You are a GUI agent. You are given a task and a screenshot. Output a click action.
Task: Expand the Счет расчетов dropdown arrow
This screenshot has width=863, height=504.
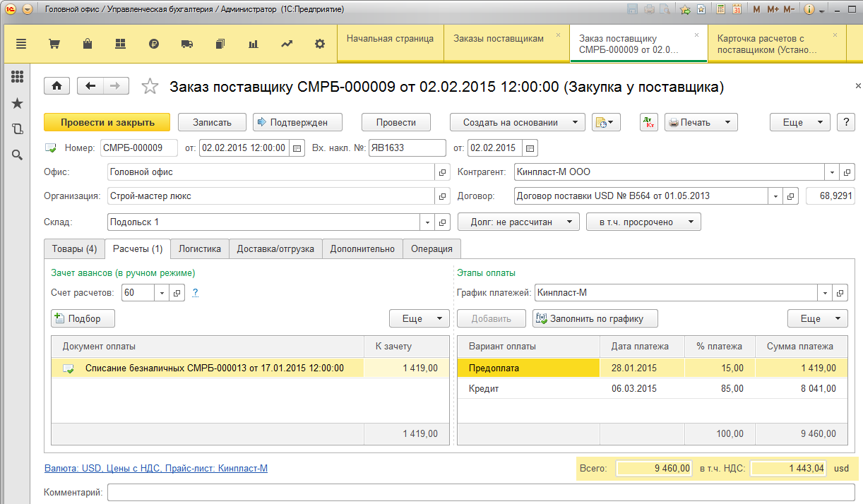(162, 292)
